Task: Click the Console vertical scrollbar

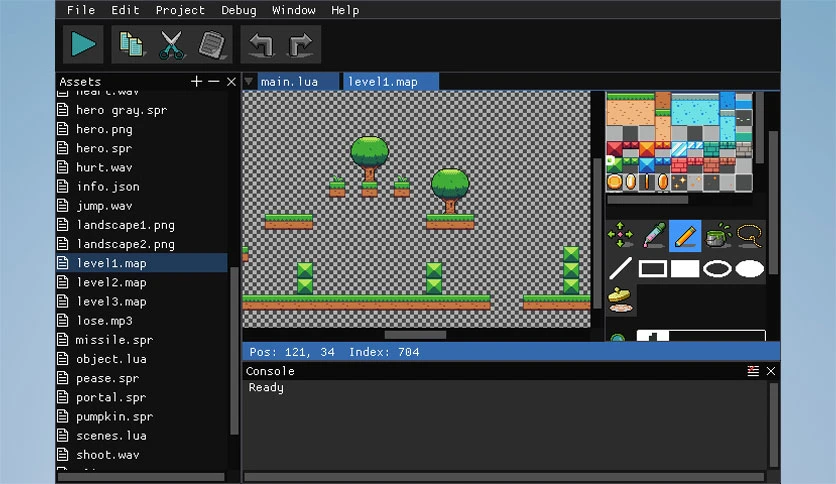Action: tap(774, 425)
